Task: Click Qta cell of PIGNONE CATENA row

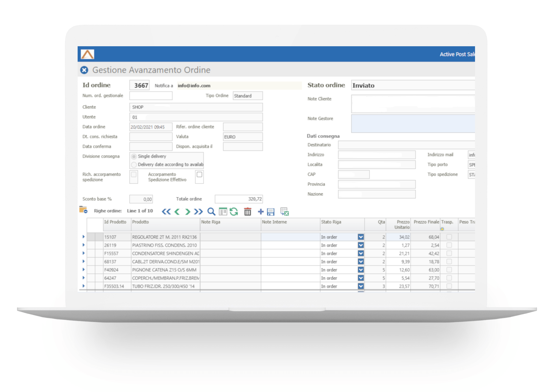Action: (375, 270)
